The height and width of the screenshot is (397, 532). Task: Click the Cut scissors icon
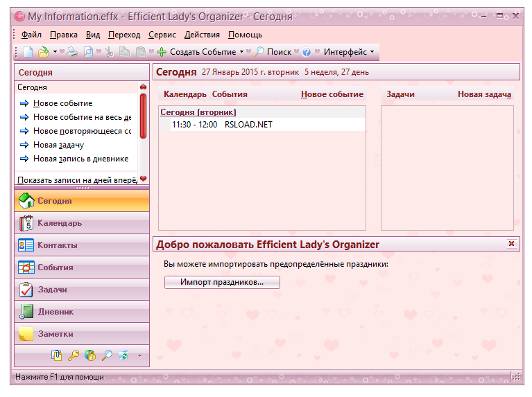110,52
